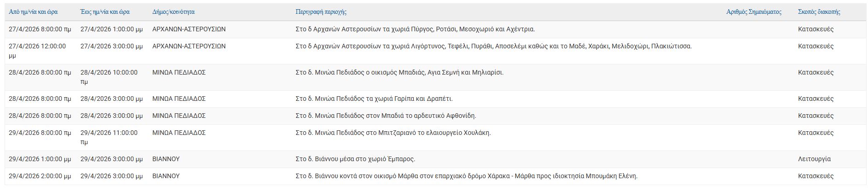Click the Γαρίπα και Δραπέτι description

374,99
